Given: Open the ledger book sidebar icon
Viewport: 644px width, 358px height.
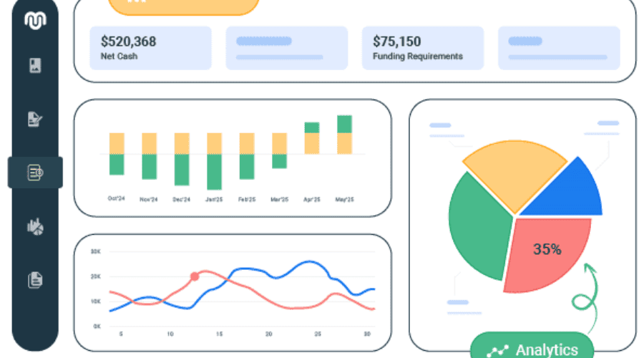Looking at the screenshot, I should [x=35, y=66].
